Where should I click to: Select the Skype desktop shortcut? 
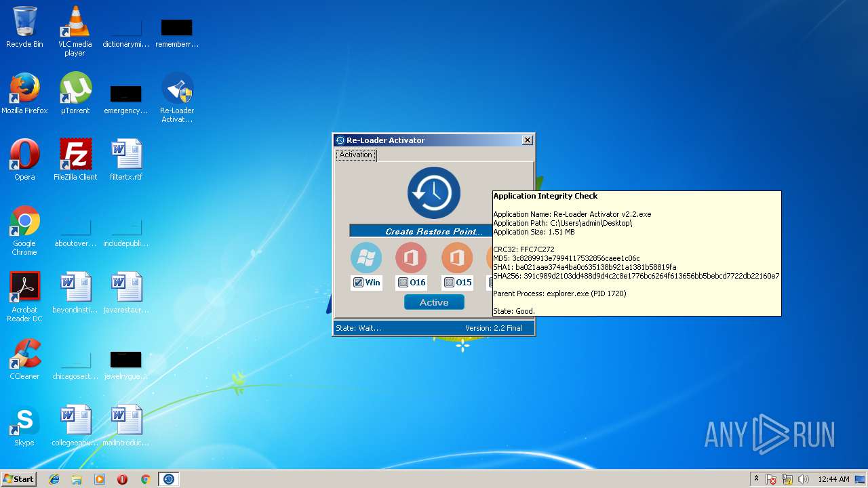pyautogui.click(x=24, y=426)
